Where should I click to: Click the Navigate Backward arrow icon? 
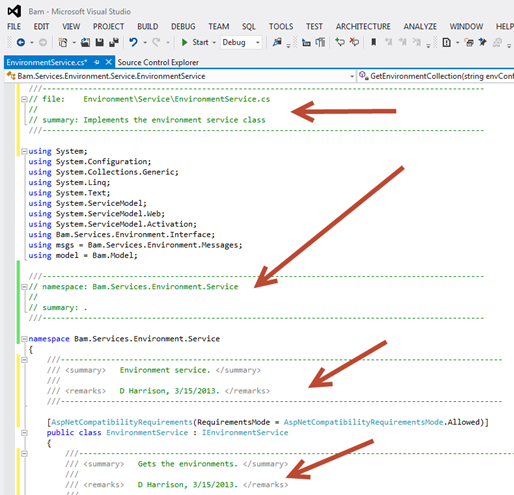coord(21,42)
